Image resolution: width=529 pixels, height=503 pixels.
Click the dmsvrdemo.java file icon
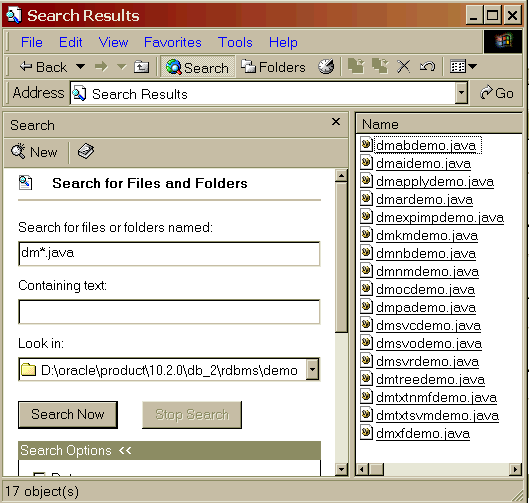tap(366, 361)
